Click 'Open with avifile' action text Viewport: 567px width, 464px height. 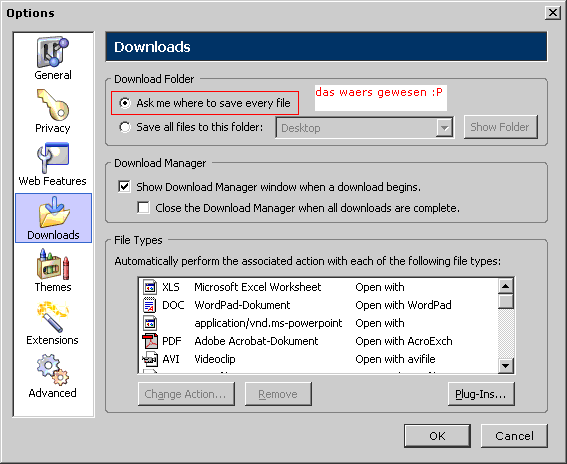click(395, 359)
